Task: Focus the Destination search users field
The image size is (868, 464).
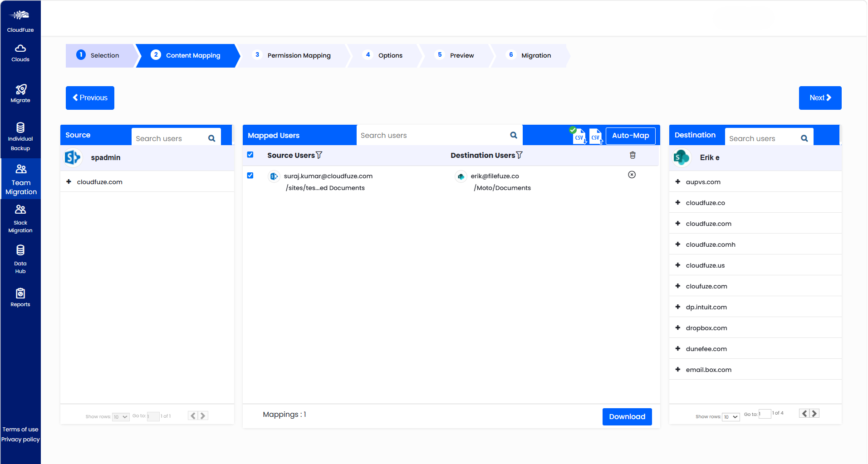Action: click(x=763, y=138)
